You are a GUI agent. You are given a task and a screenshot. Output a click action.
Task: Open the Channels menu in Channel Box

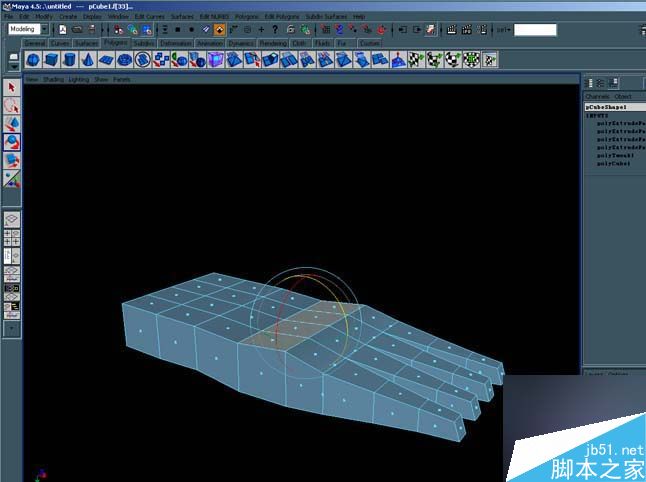point(597,96)
